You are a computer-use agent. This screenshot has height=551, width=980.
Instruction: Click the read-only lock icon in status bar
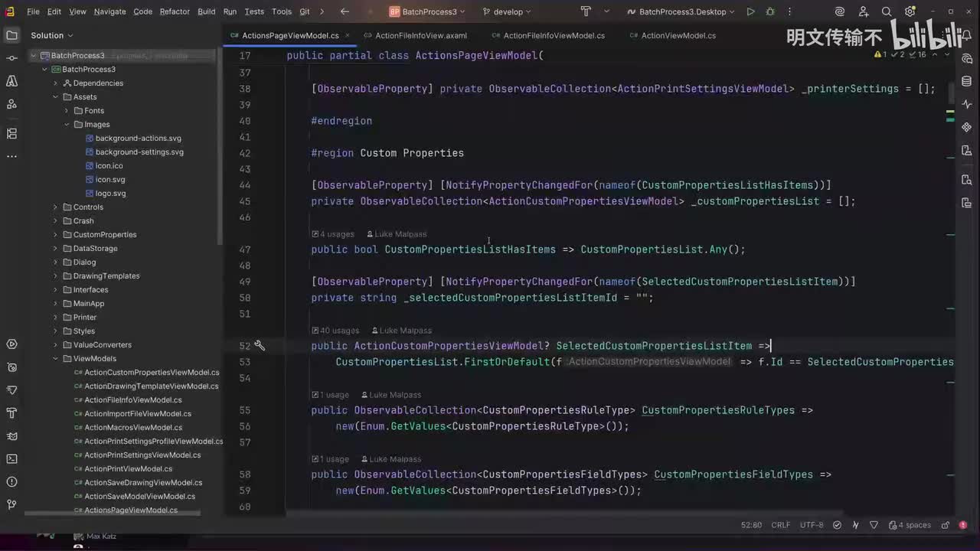pyautogui.click(x=946, y=525)
